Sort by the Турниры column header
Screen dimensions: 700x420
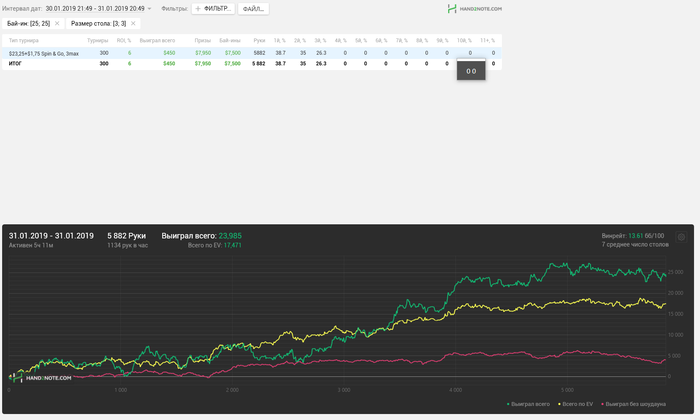[98, 40]
